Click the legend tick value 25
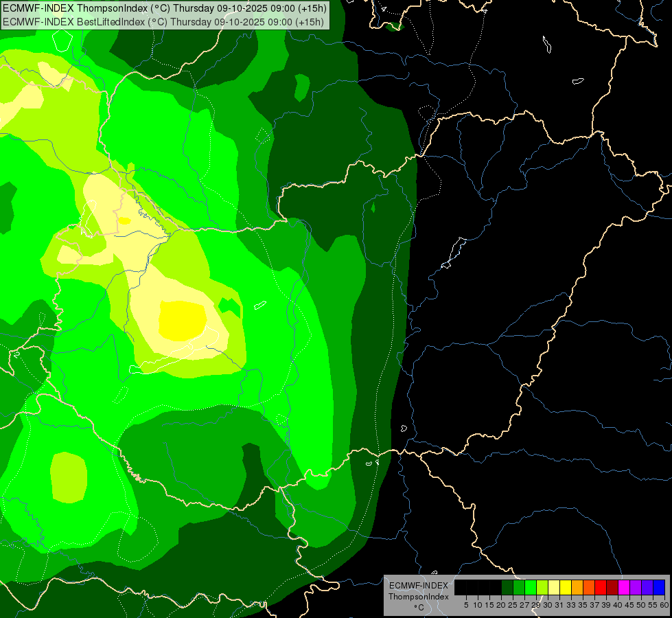The height and width of the screenshot is (618, 672). click(513, 605)
